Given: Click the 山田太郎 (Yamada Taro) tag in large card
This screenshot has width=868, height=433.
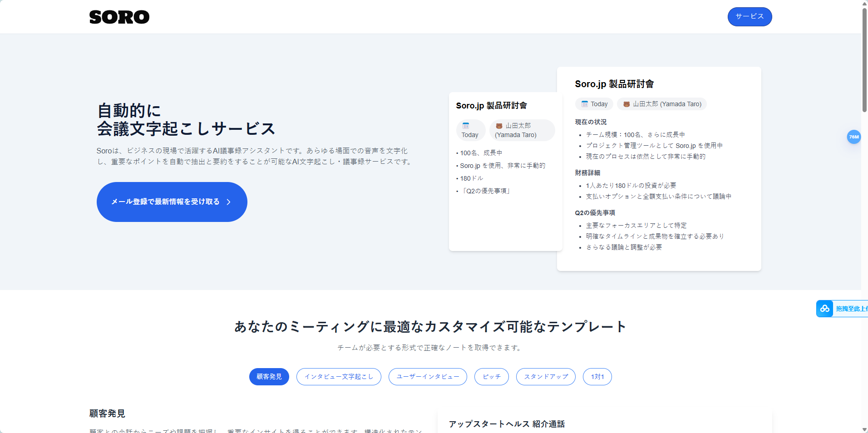Looking at the screenshot, I should click(662, 104).
